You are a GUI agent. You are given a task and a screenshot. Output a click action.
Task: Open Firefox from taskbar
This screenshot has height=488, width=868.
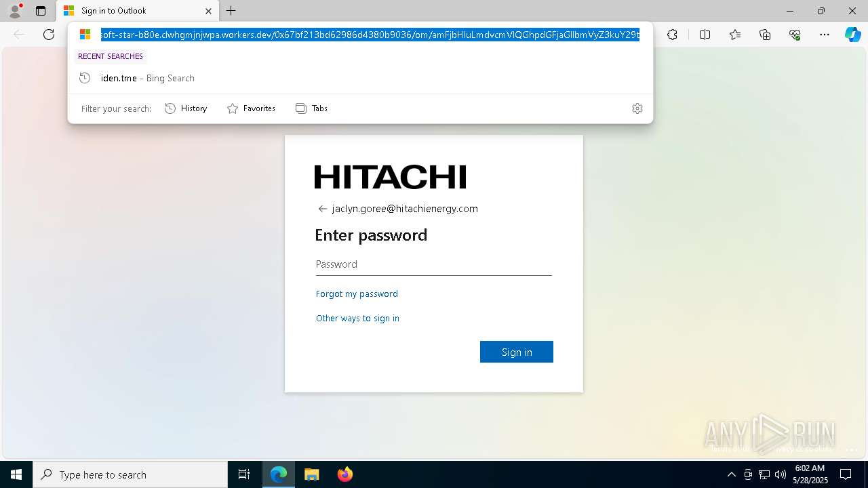(344, 474)
